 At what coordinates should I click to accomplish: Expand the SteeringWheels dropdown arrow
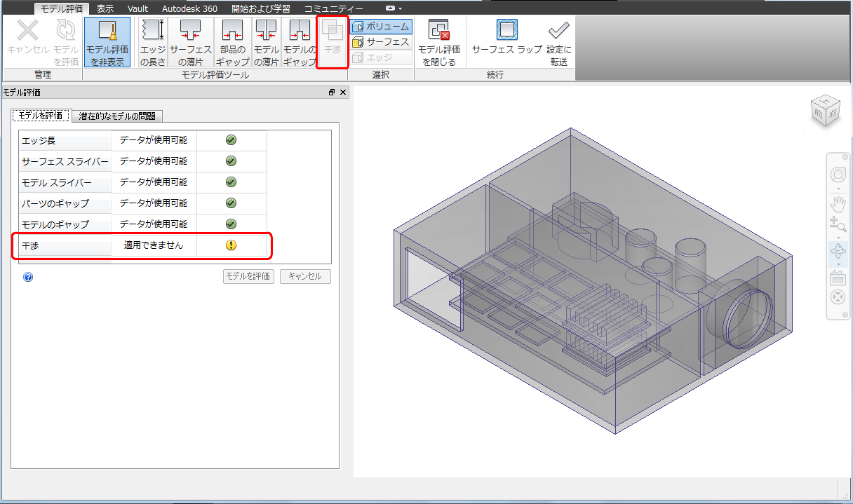(x=838, y=189)
